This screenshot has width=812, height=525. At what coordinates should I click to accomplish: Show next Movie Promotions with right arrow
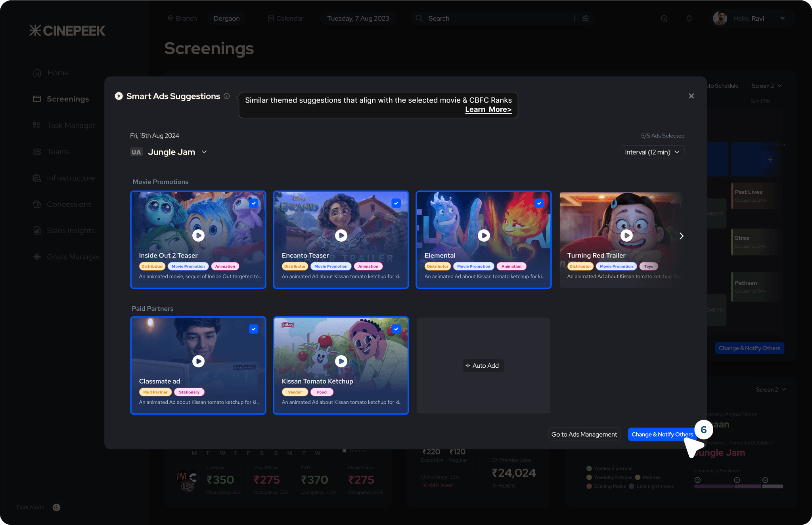coord(681,236)
